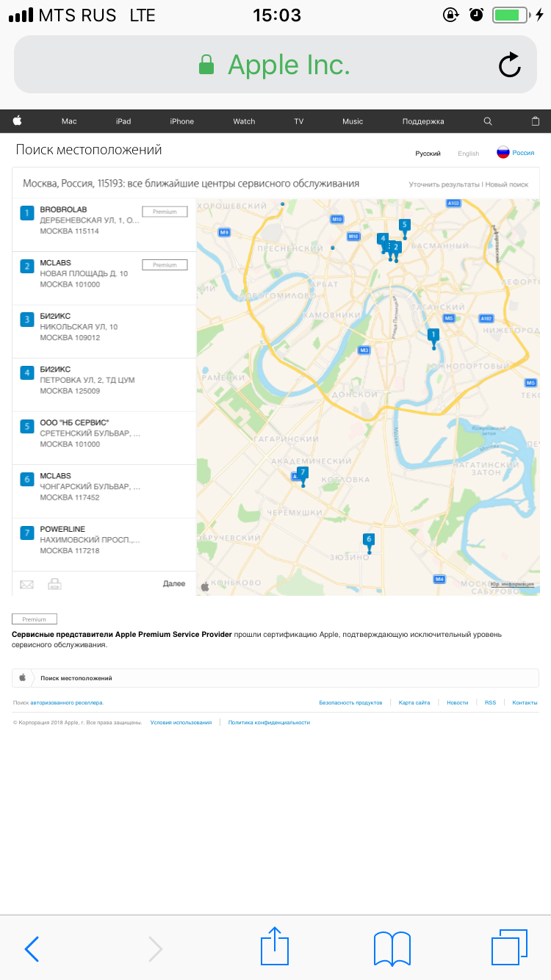This screenshot has height=980, width=551.
Task: Open the search magnifier icon
Action: coord(488,121)
